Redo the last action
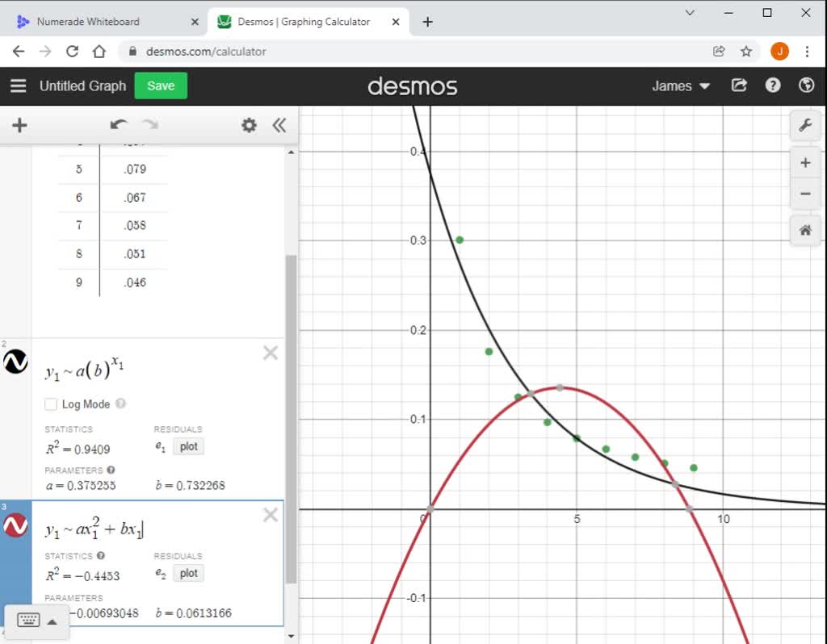The height and width of the screenshot is (644, 827). point(150,125)
